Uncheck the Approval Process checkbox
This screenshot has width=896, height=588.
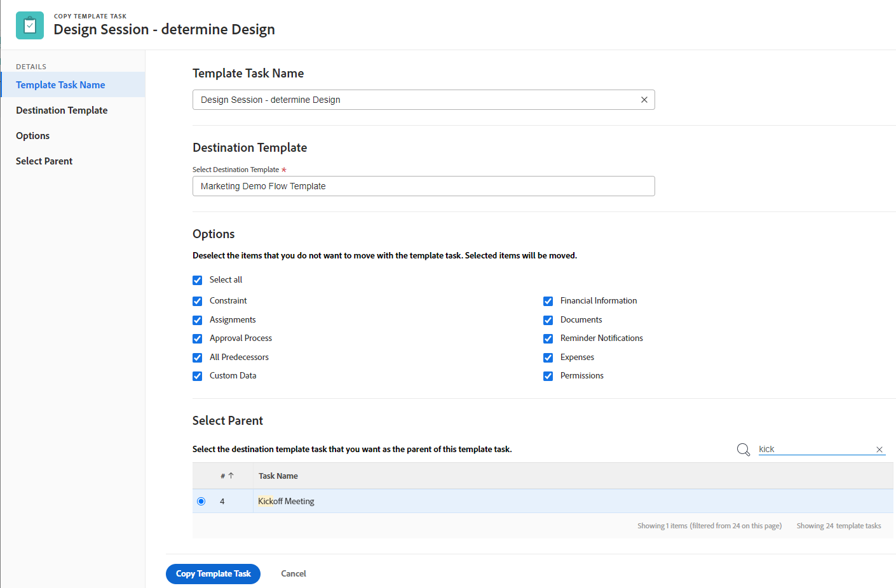click(x=198, y=338)
